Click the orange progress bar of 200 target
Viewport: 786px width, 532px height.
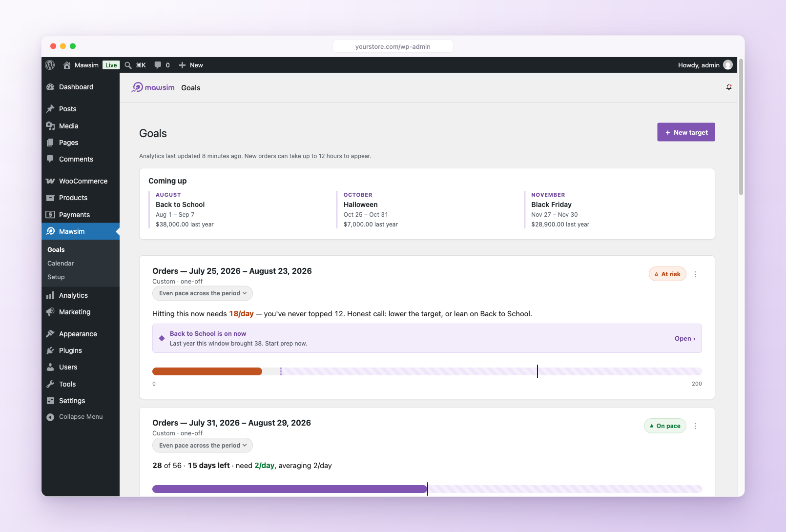[x=207, y=371]
